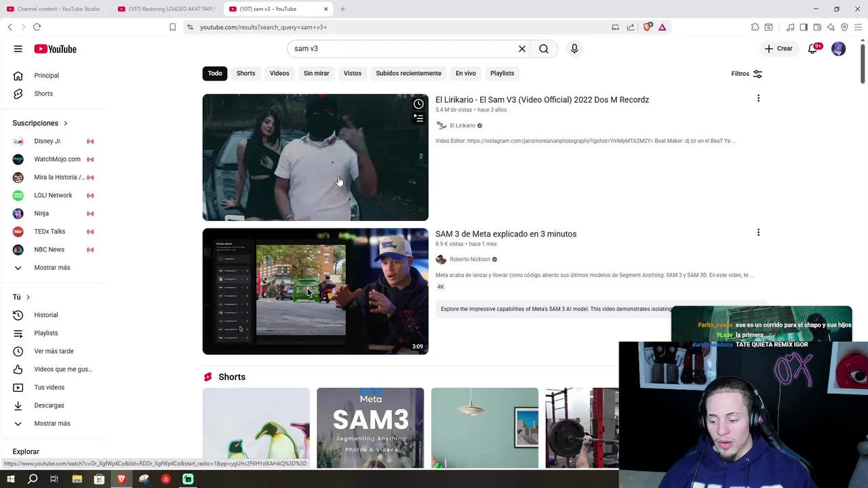Screen dimensions: 868x488
Task: Start voice search with the microphone
Action: 574,49
